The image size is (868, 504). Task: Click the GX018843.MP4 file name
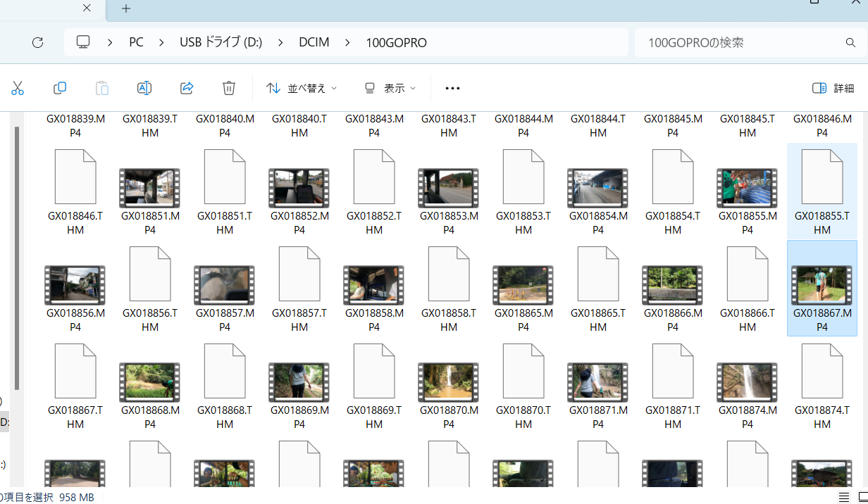[x=374, y=125]
